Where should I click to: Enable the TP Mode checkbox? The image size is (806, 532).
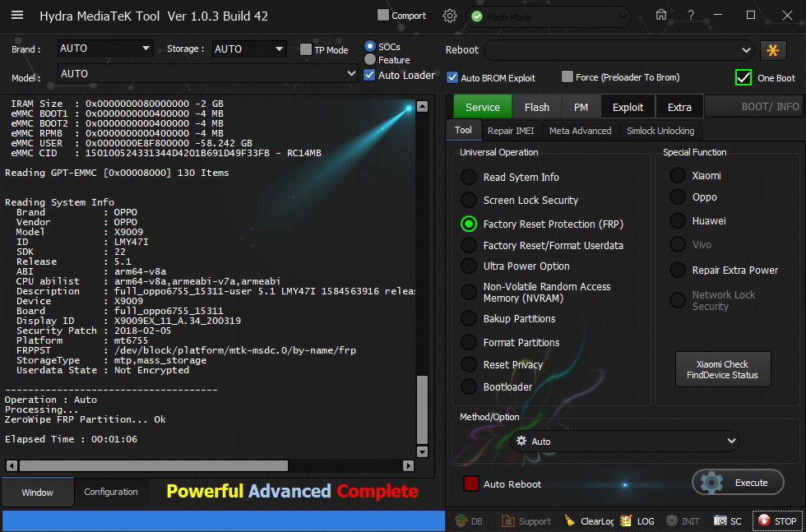(x=306, y=49)
